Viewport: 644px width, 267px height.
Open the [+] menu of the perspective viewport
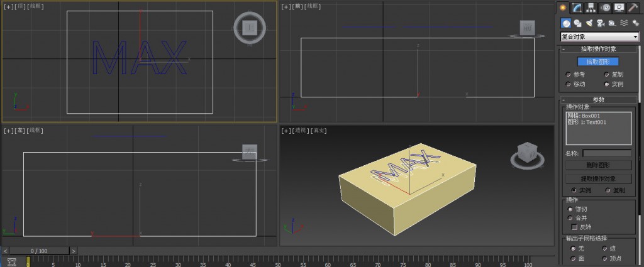[x=286, y=131]
